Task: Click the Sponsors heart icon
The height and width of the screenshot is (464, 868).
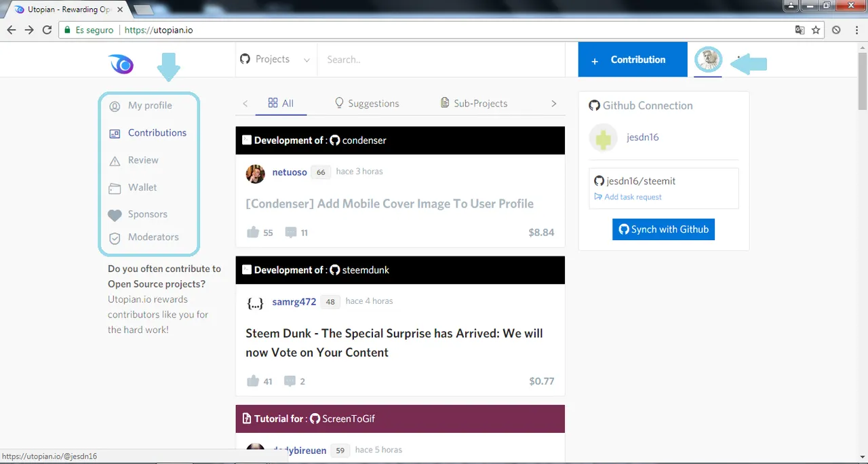Action: (x=115, y=215)
